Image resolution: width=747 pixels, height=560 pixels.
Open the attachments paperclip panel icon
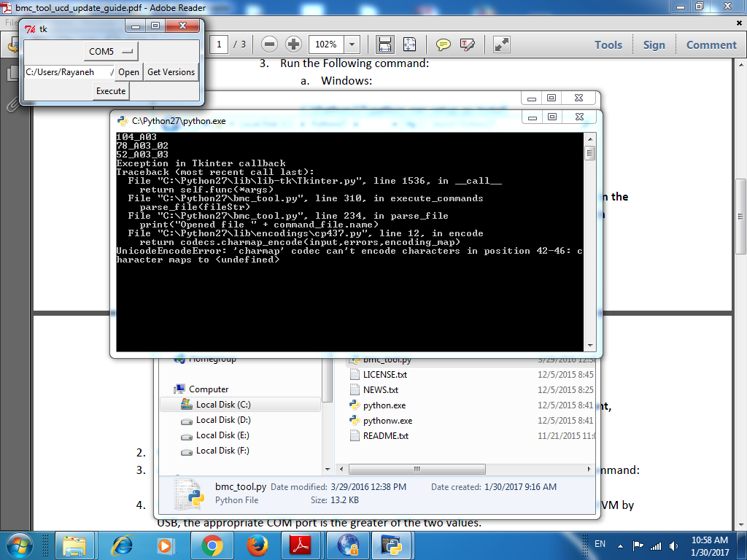pyautogui.click(x=12, y=104)
